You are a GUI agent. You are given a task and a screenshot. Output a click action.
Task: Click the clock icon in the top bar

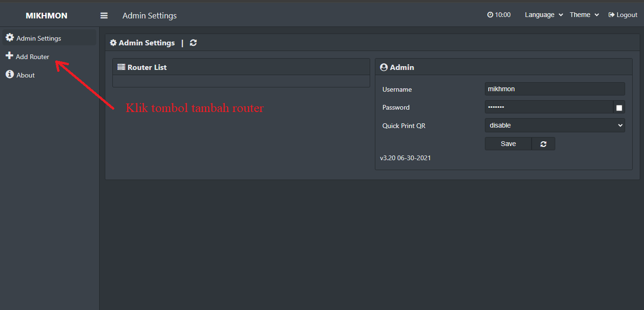[490, 15]
